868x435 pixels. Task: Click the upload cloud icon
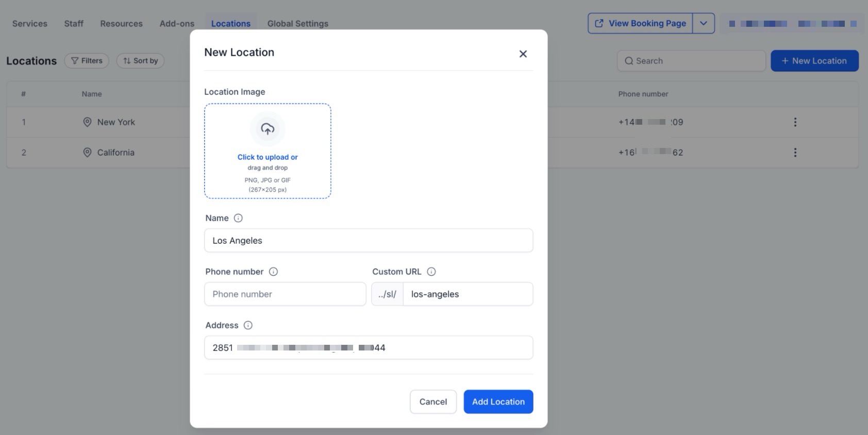268,129
